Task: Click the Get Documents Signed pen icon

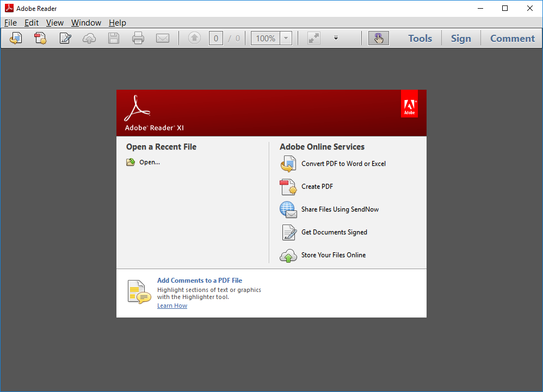Action: tap(289, 232)
